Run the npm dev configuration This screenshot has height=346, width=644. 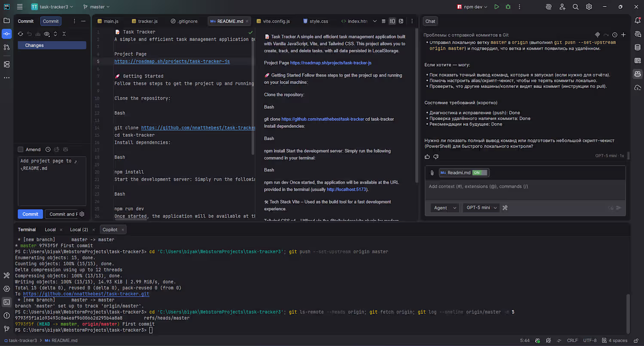(496, 7)
